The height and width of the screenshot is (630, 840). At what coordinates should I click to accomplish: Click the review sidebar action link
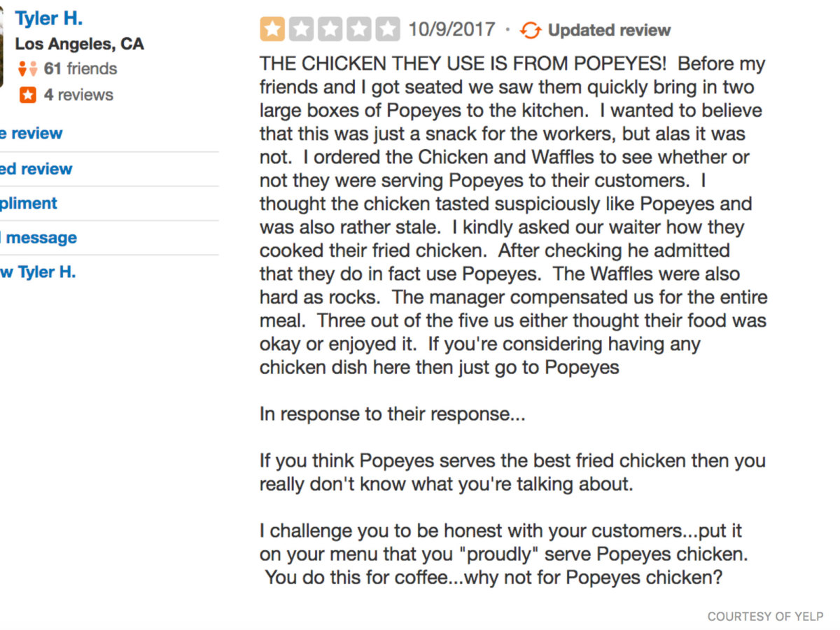[x=31, y=133]
